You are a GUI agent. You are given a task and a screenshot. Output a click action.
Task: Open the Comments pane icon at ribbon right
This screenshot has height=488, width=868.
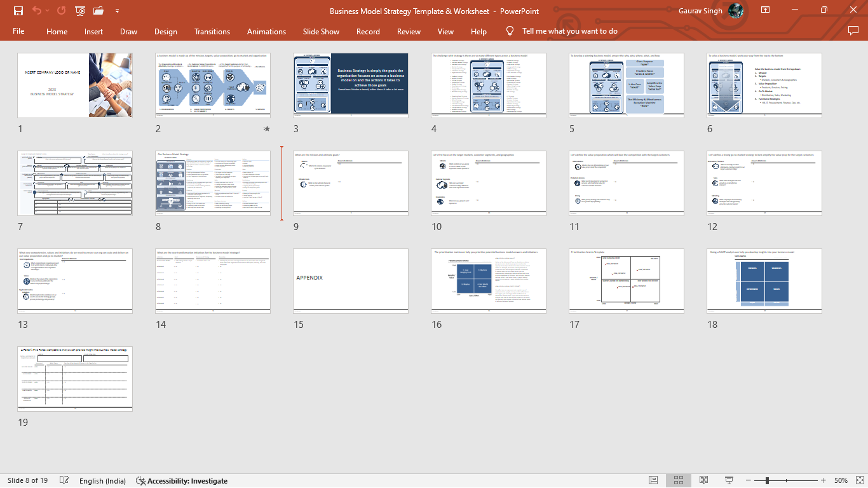[853, 31]
